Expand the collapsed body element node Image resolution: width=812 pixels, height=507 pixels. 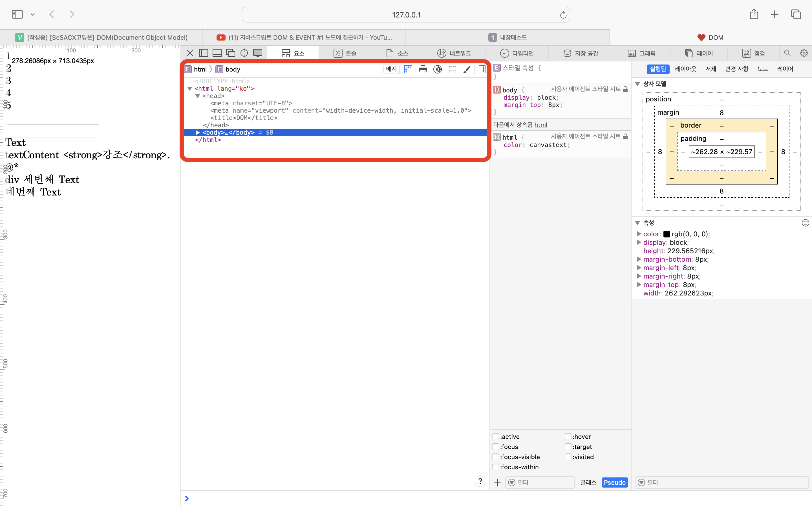point(198,132)
